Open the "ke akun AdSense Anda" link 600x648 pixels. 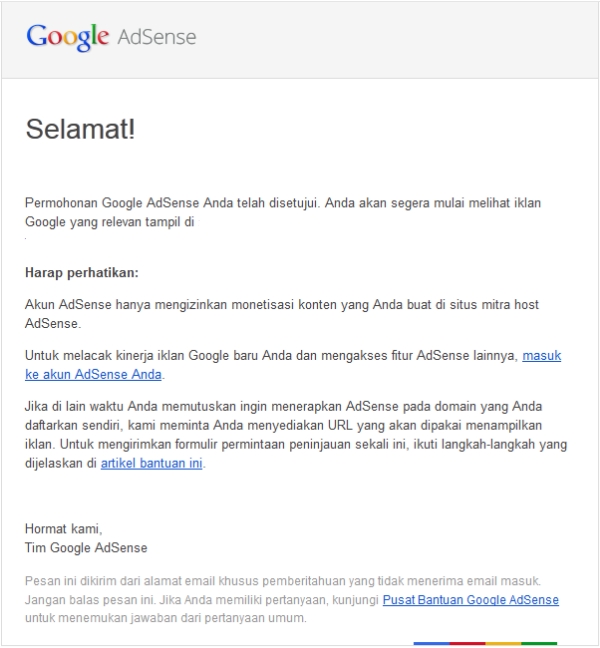coord(93,375)
